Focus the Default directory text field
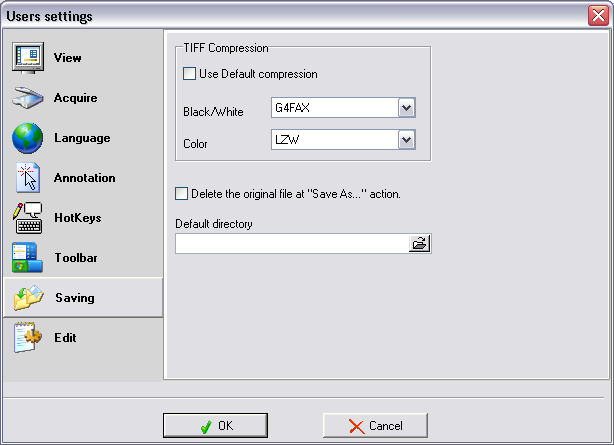The height and width of the screenshot is (445, 614). point(292,244)
